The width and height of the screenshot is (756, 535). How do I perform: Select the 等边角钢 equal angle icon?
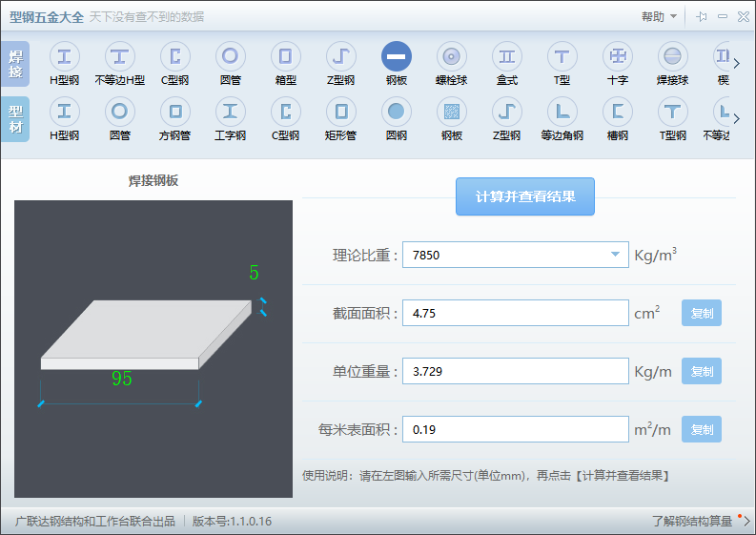click(562, 112)
